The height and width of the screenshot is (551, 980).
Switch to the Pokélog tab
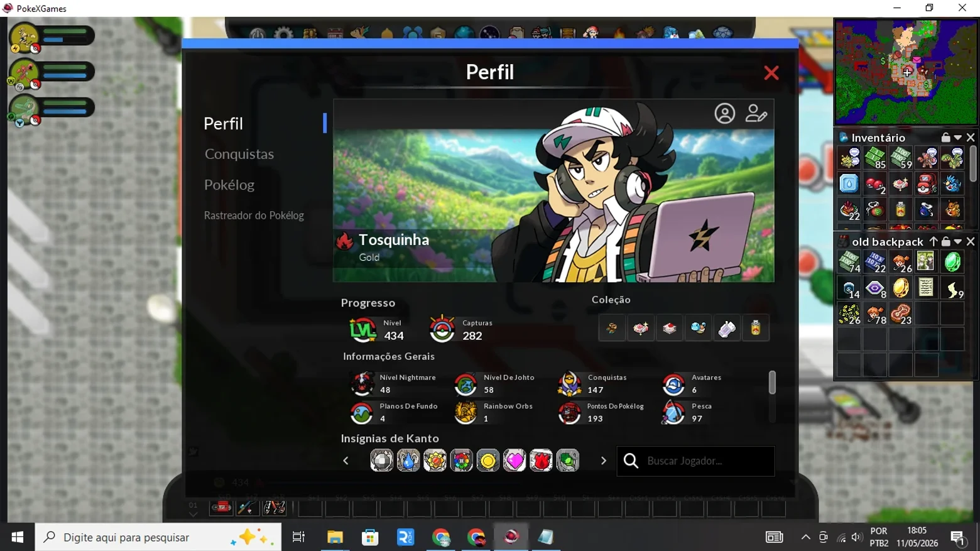click(x=229, y=185)
